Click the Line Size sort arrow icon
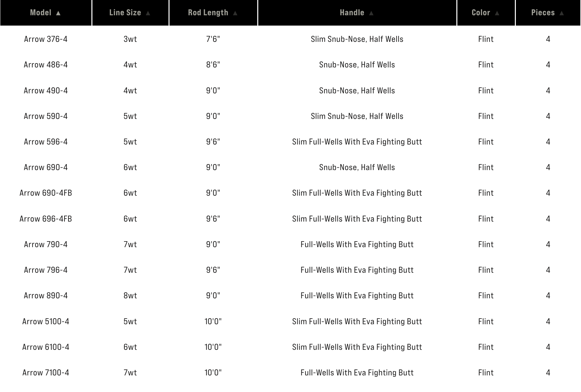The width and height of the screenshot is (581, 392). (149, 13)
